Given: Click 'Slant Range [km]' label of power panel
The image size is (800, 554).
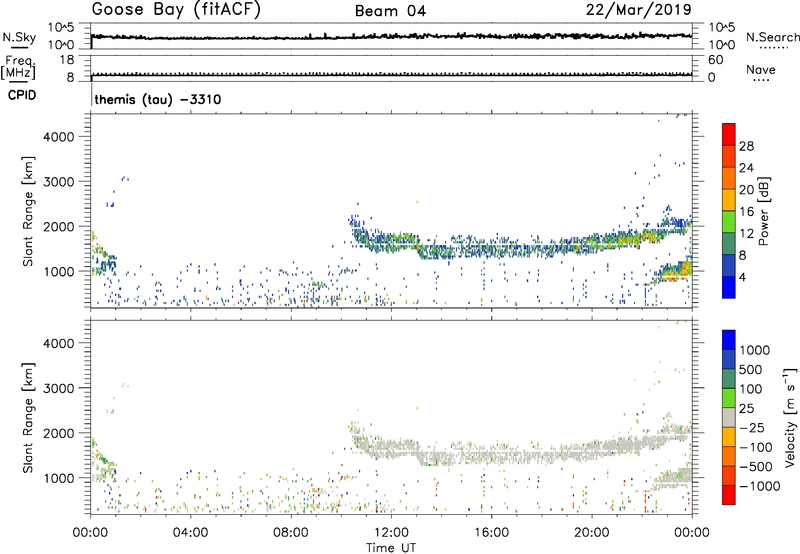Looking at the screenshot, I should 28,211.
